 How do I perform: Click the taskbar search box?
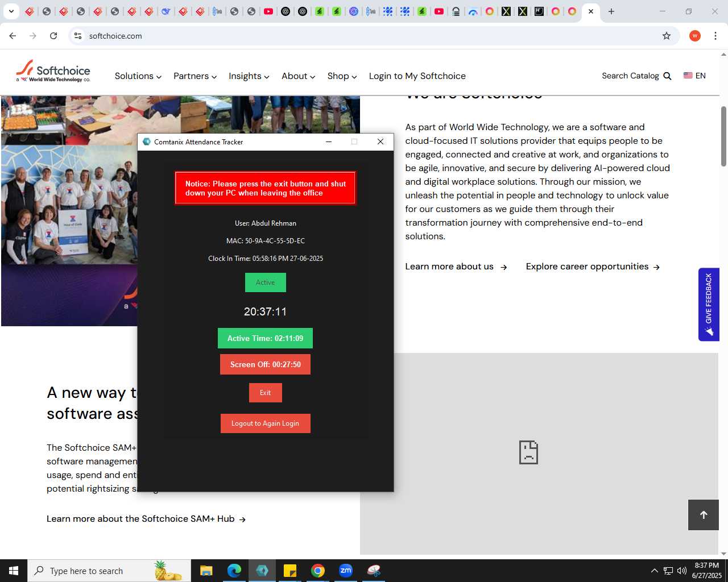pyautogui.click(x=109, y=571)
